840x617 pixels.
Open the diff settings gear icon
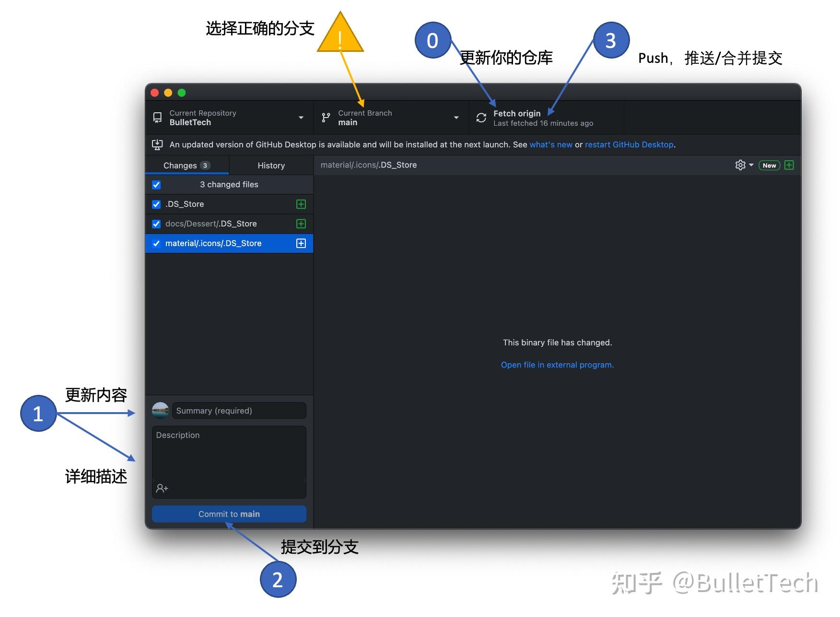point(740,165)
